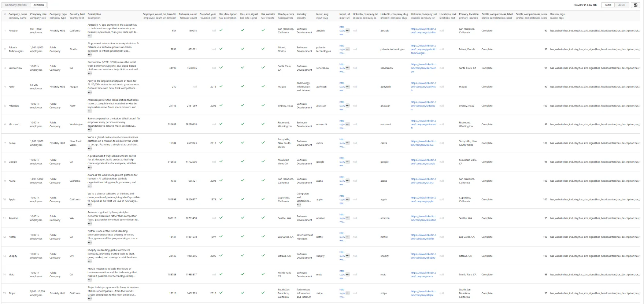This screenshot has width=644, height=304.
Task: Select 'Sydney, NSW' headquarters cell for Atlassian
Action: tap(285, 105)
